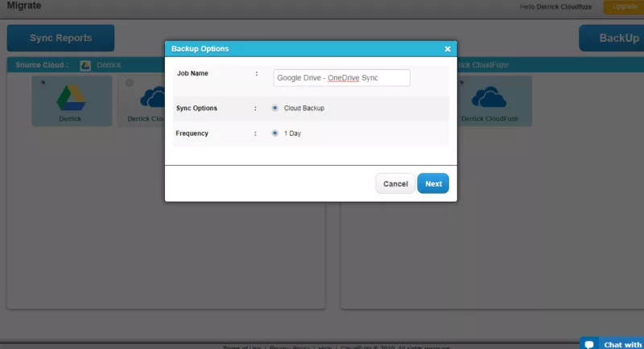Click Google Drive icon in Source Cloud header

pos(85,65)
